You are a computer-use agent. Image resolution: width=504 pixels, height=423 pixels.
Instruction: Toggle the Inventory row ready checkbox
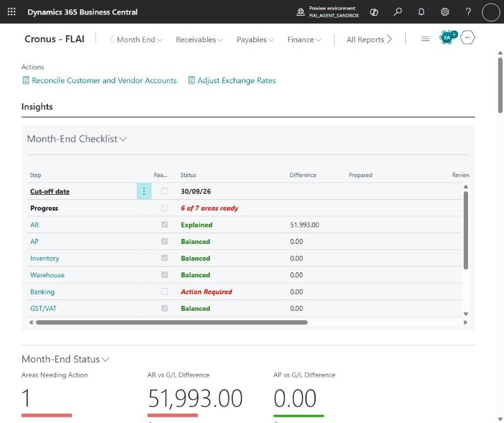pos(164,258)
